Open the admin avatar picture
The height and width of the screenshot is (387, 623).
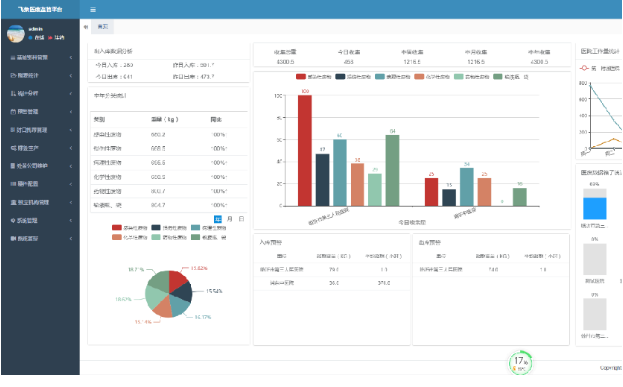click(16, 34)
